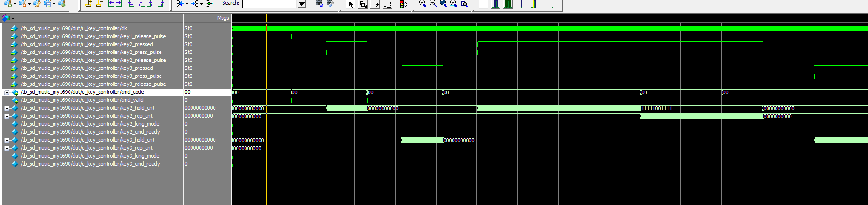
Task: Select the key2_long_mode signal row
Action: click(90, 124)
